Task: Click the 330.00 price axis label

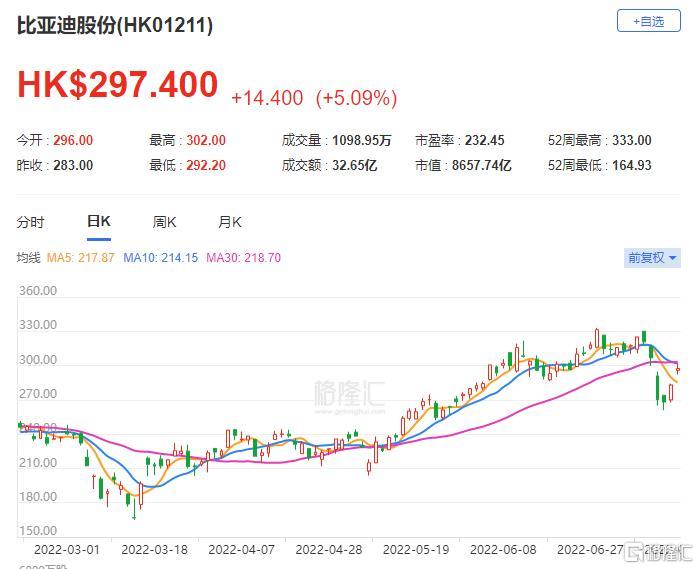Action: 38,325
